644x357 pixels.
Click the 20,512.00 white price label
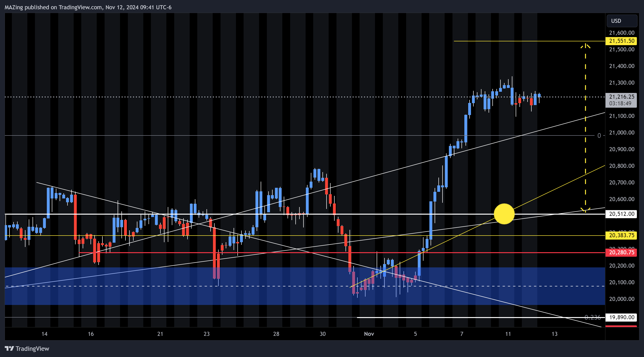coord(621,214)
